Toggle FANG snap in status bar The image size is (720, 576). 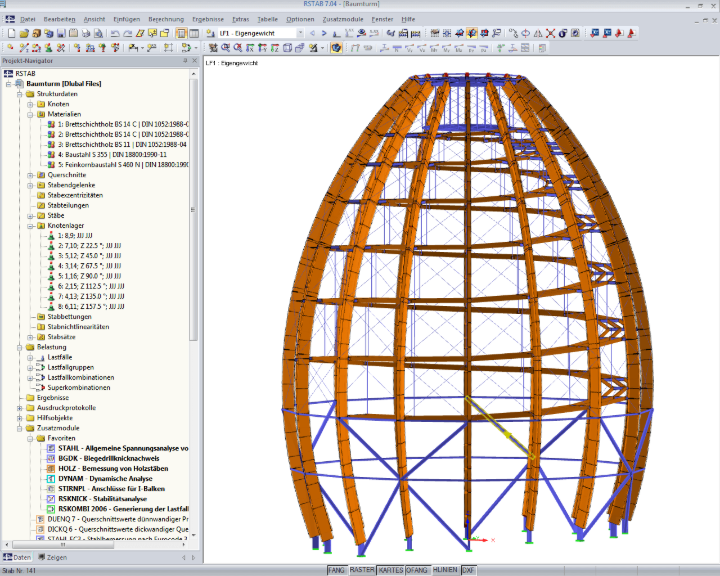336,570
